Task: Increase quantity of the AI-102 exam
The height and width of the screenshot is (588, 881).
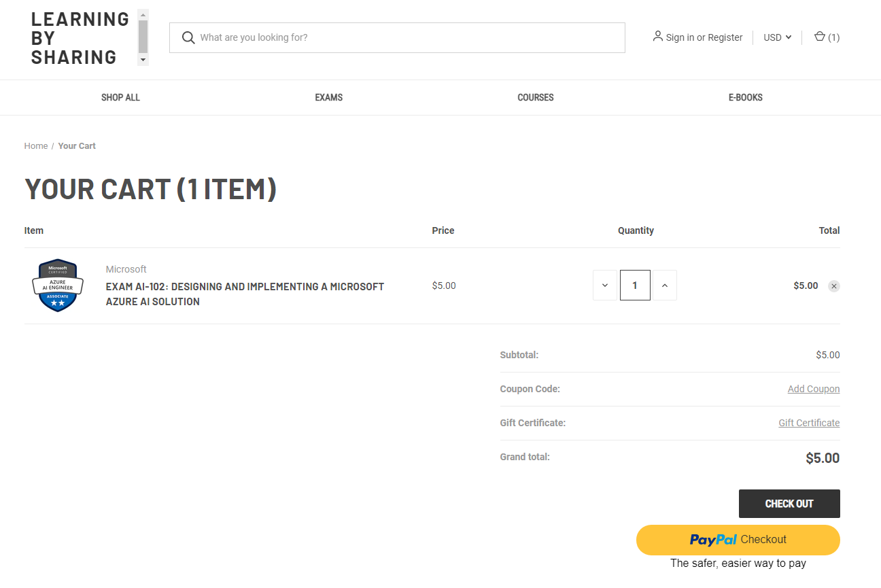Action: (665, 286)
